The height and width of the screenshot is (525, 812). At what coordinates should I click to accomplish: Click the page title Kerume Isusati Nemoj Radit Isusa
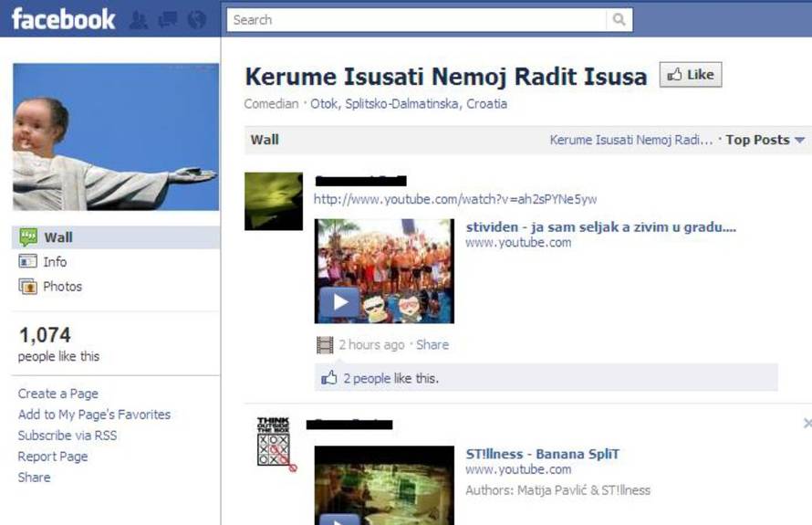point(446,76)
